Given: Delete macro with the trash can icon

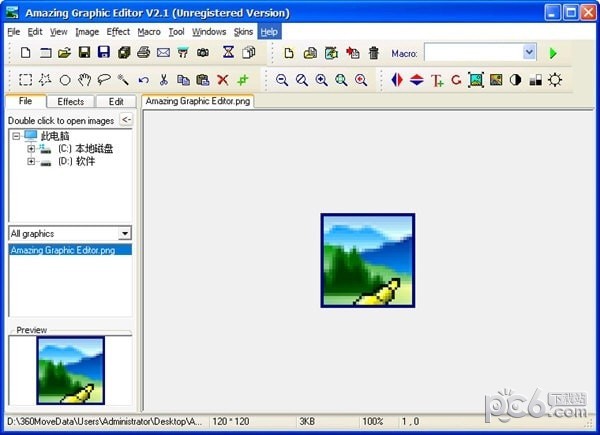Looking at the screenshot, I should click(373, 53).
